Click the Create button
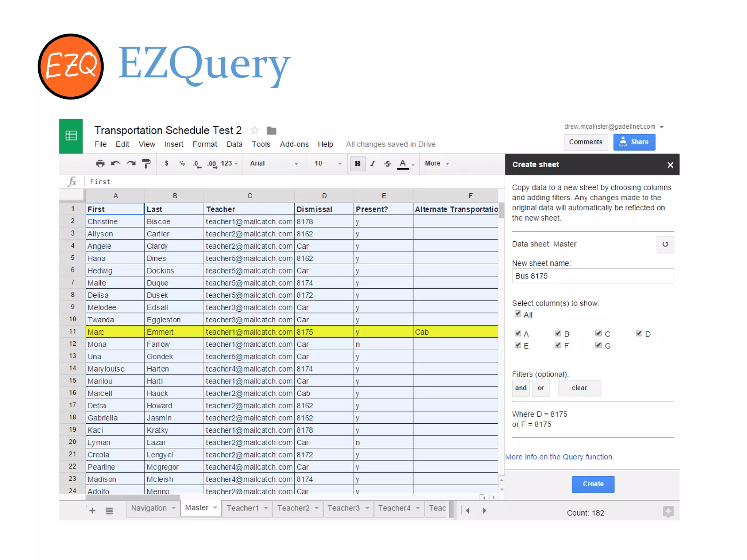The width and height of the screenshot is (747, 560). coord(593,484)
